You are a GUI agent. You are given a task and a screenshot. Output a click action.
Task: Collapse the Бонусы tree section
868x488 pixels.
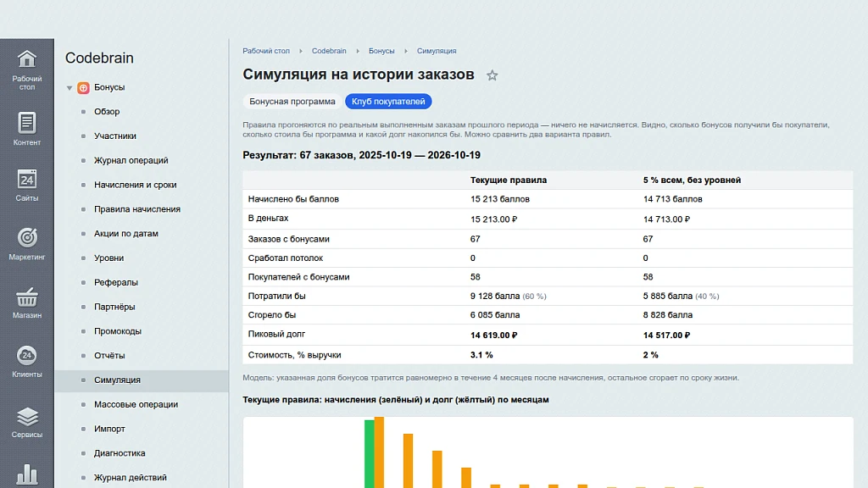[x=70, y=87]
